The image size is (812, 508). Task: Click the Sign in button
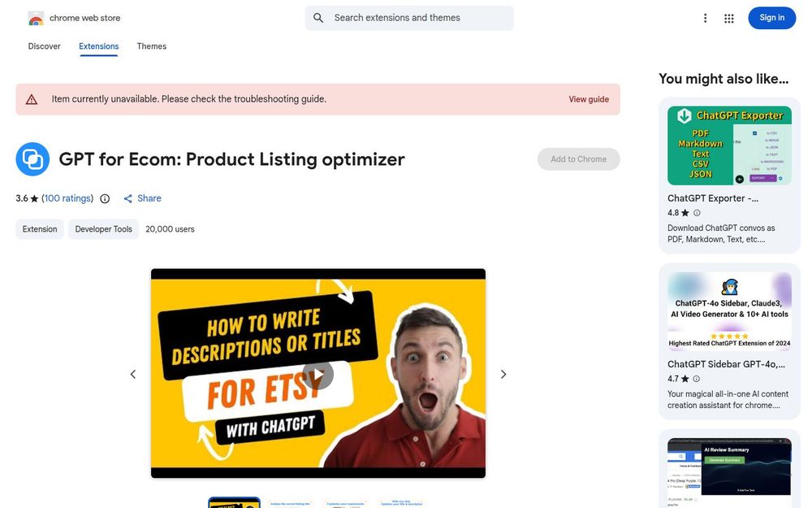tap(771, 18)
